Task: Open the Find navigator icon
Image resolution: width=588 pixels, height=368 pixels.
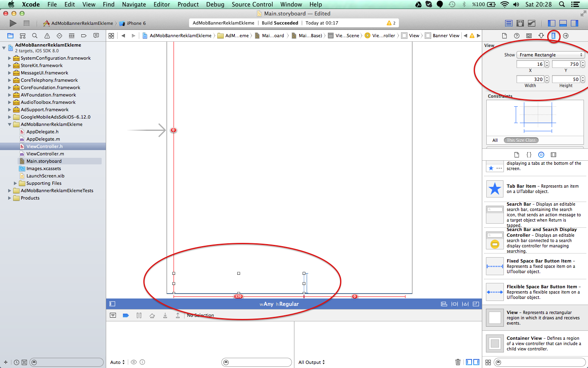Action: tap(35, 36)
